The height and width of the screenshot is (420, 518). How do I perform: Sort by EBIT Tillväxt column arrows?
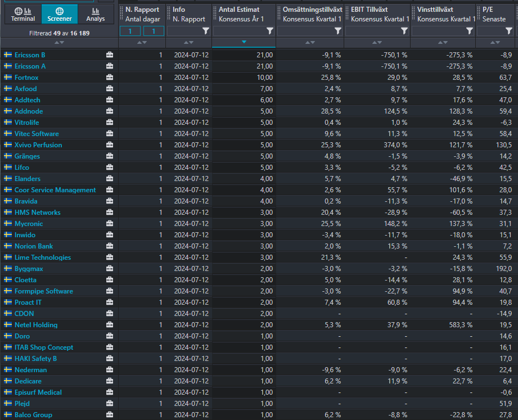377,43
